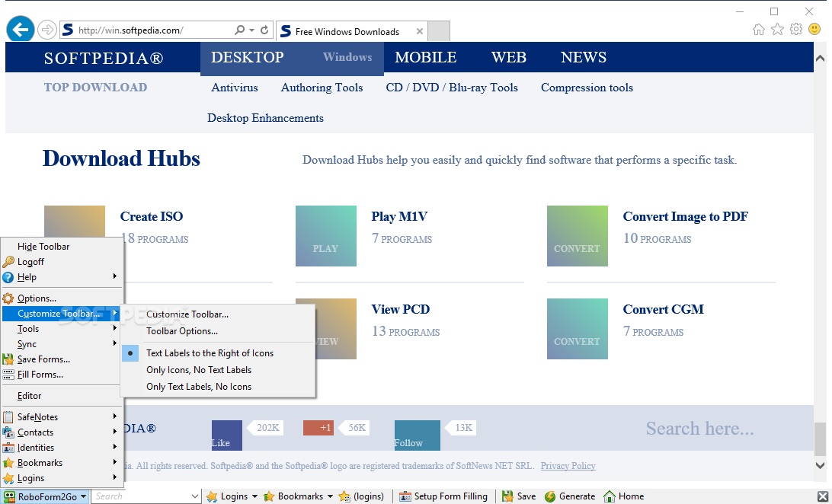
Task: Open Toolbar Options... in submenu
Action: 182,331
